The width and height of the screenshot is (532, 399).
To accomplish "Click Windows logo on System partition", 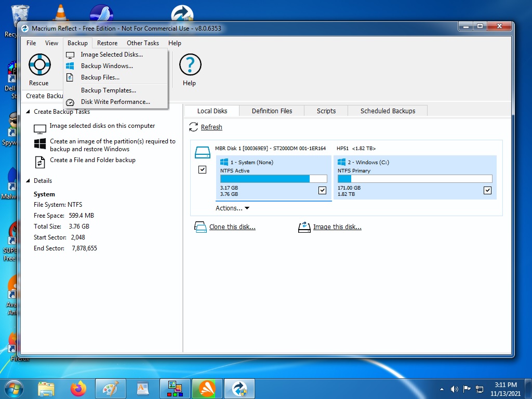I will 224,162.
